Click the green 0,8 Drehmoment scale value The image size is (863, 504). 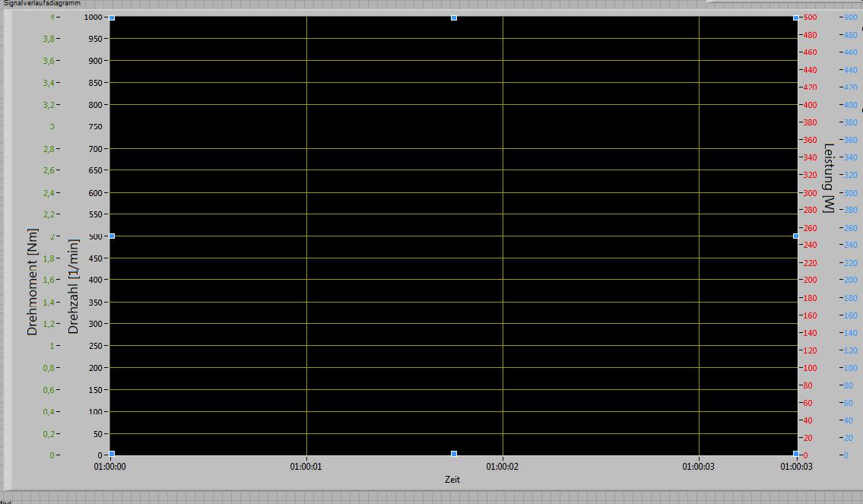[x=49, y=367]
